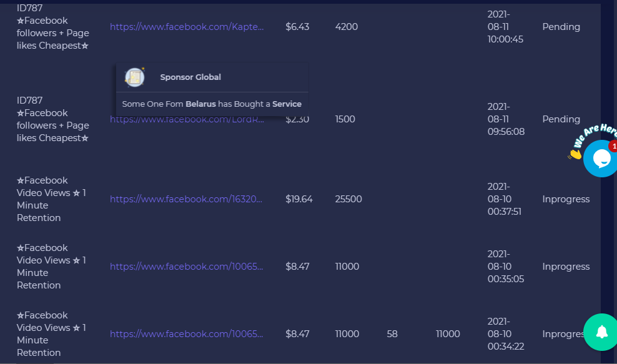Open the $8.47 order link with no remains
Image resolution: width=617 pixels, height=364 pixels.
tap(186, 267)
